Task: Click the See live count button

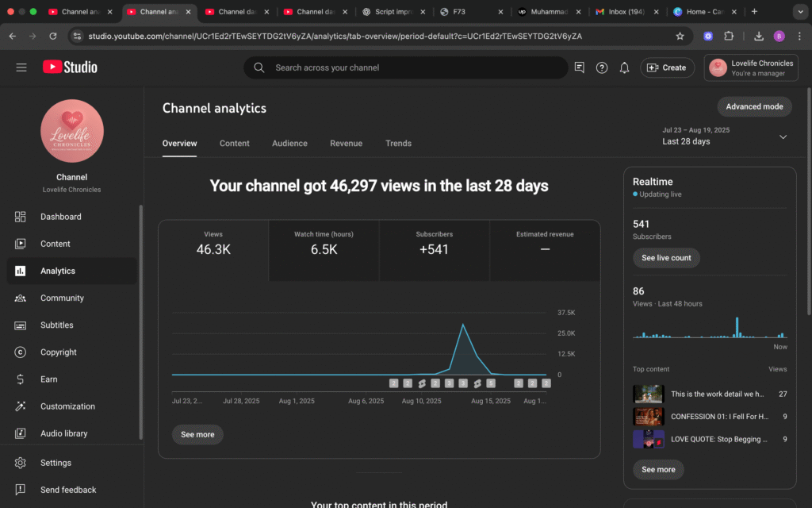Action: pyautogui.click(x=666, y=258)
